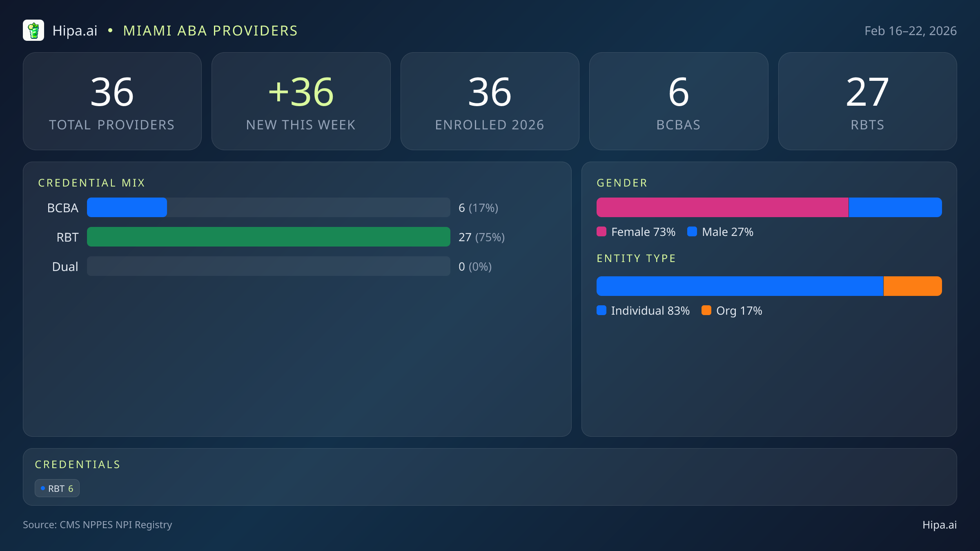The image size is (980, 551).
Task: Click the blue BCBA credential bar
Action: (x=127, y=208)
